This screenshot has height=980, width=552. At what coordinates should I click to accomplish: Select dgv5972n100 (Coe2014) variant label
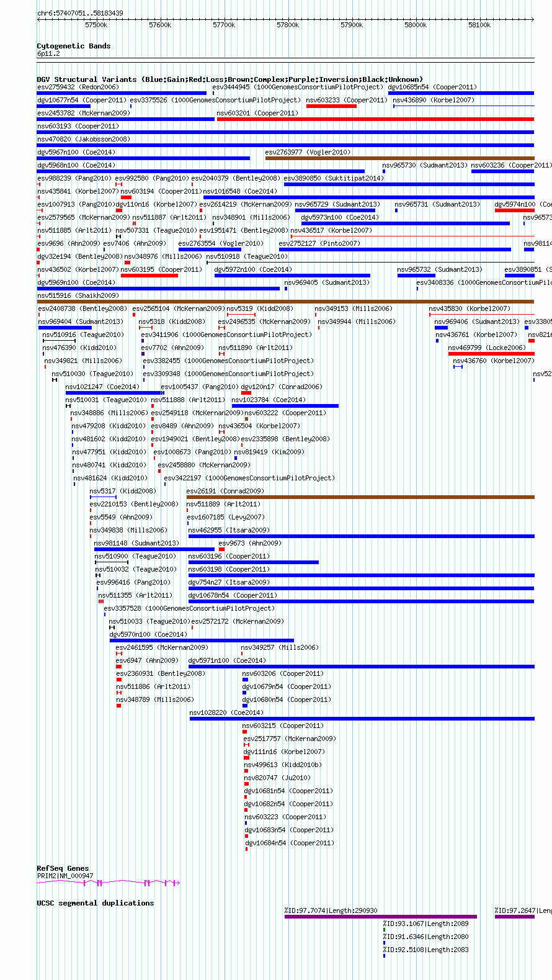tap(253, 269)
